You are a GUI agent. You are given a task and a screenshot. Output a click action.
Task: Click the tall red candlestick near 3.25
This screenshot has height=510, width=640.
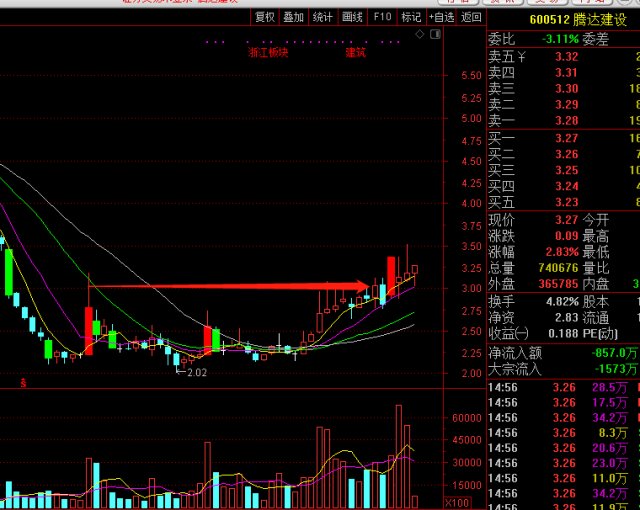pos(391,275)
